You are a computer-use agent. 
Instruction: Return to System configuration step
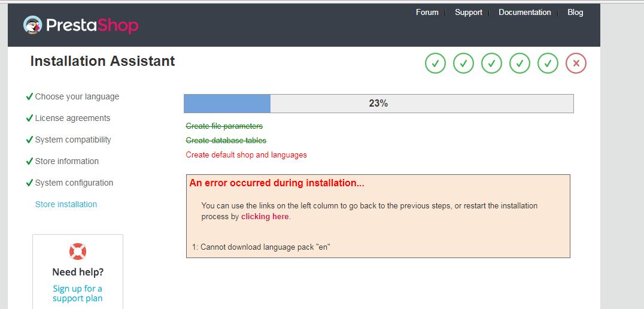coord(74,183)
